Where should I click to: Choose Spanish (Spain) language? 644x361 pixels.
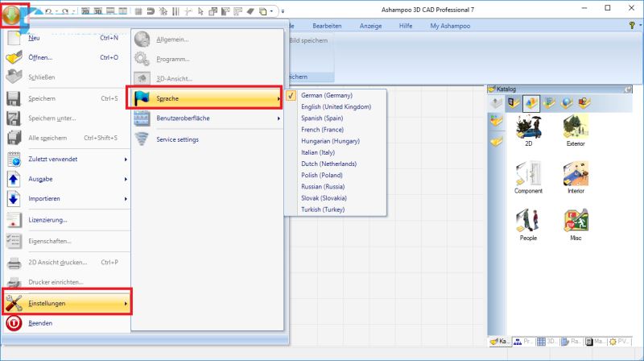(336, 118)
